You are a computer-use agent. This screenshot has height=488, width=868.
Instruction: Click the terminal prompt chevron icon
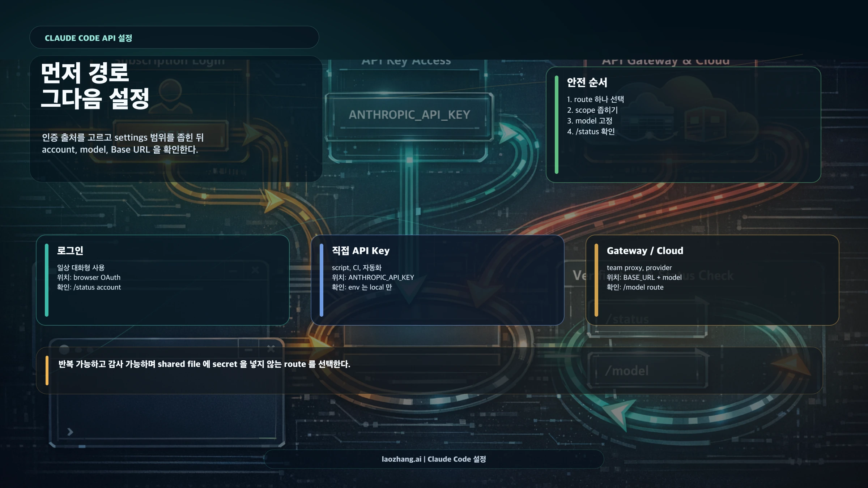point(70,432)
